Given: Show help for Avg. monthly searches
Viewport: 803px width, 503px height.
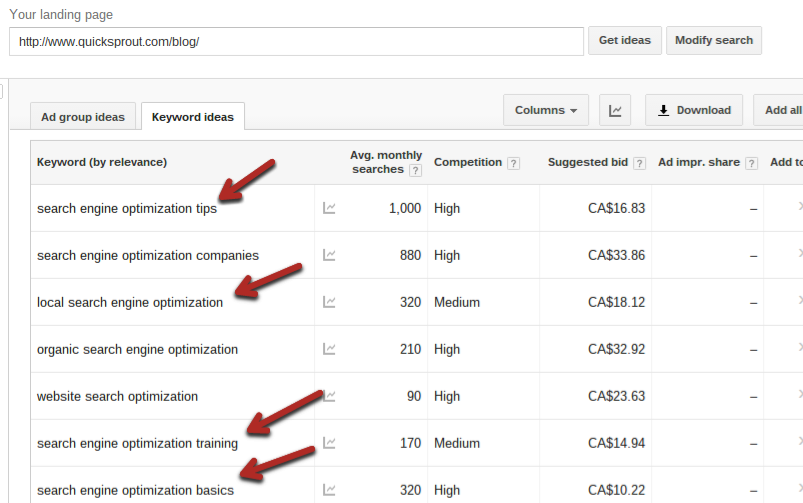Looking at the screenshot, I should (415, 170).
